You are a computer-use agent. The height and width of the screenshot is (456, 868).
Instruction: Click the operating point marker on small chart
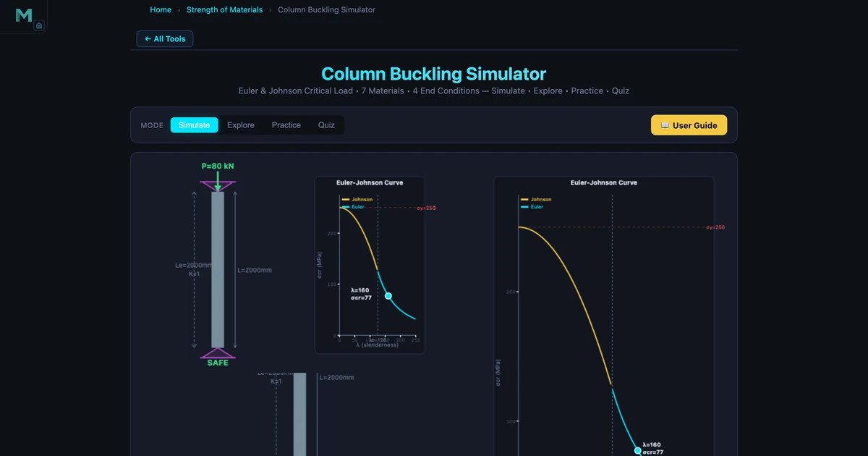[388, 296]
